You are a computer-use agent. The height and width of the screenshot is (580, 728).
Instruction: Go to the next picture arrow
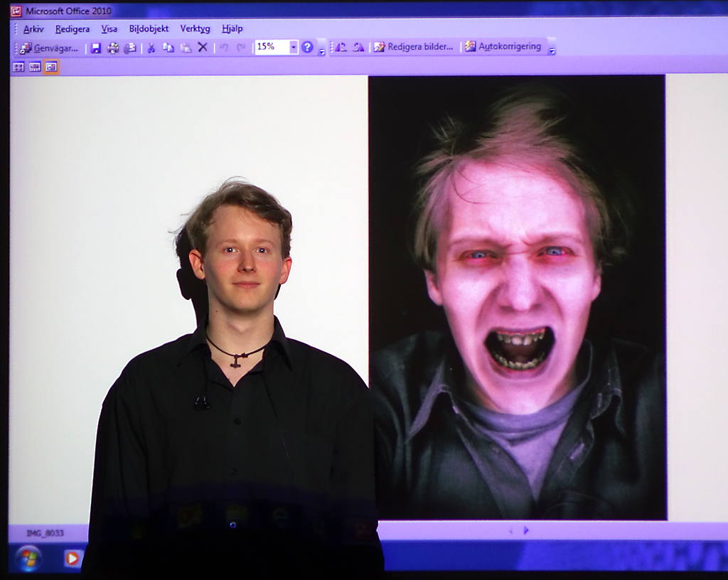526,530
